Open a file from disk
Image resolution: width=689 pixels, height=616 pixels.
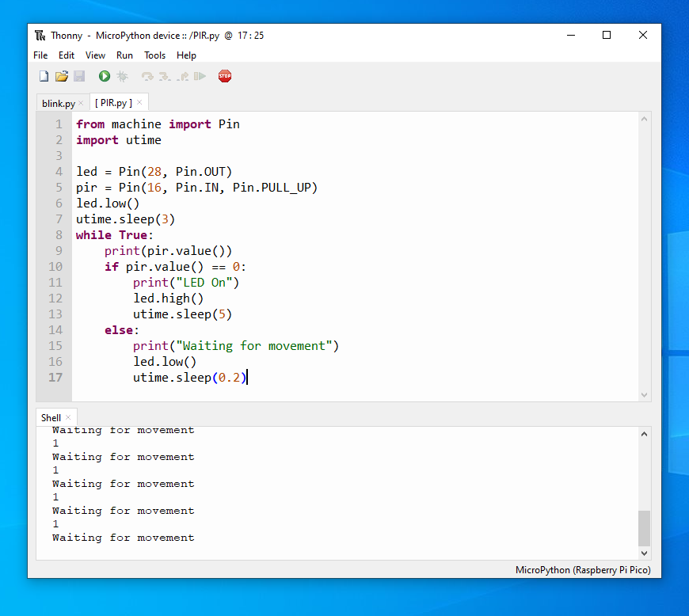click(x=62, y=75)
